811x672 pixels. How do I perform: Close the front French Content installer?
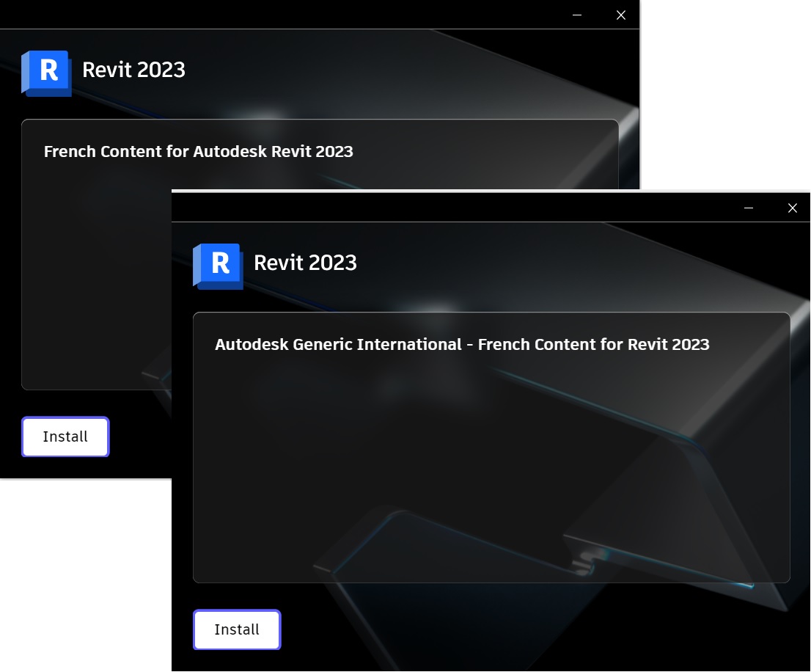coord(793,208)
